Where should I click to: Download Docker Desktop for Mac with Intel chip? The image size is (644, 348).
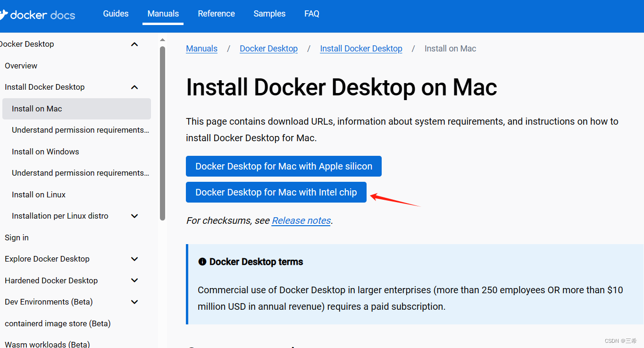click(276, 192)
